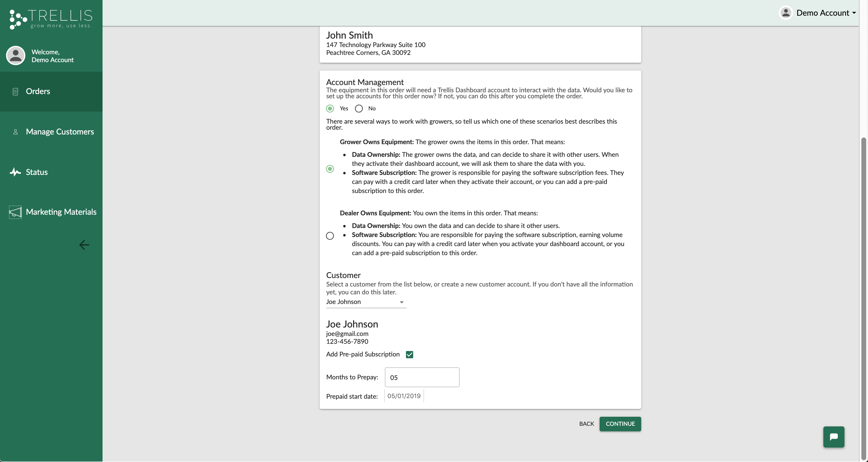This screenshot has width=868, height=462.
Task: Go to Manage Customers section
Action: [60, 132]
